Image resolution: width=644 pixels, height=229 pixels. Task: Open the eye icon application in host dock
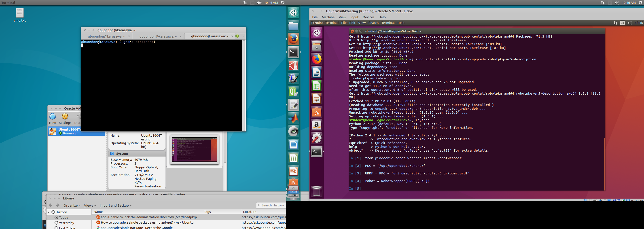click(294, 131)
